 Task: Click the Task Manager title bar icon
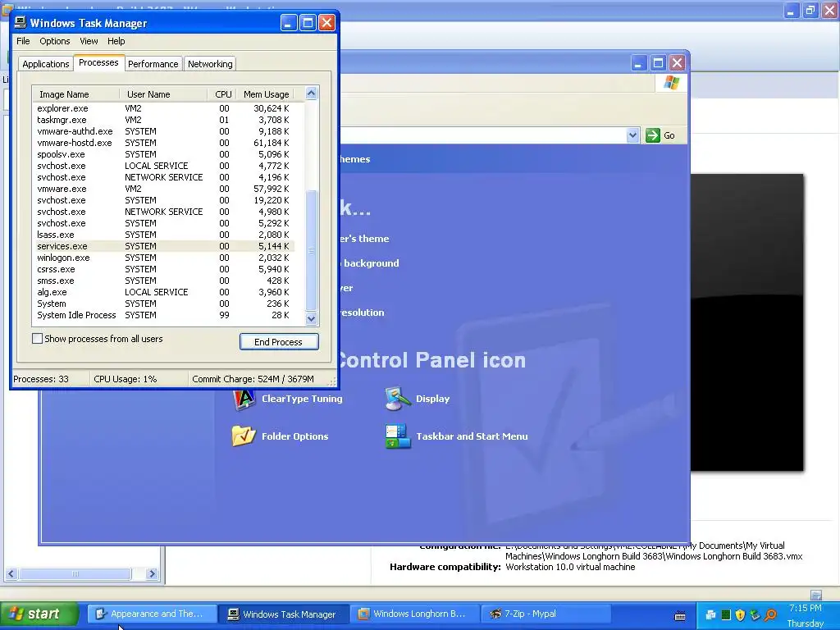pyautogui.click(x=21, y=22)
